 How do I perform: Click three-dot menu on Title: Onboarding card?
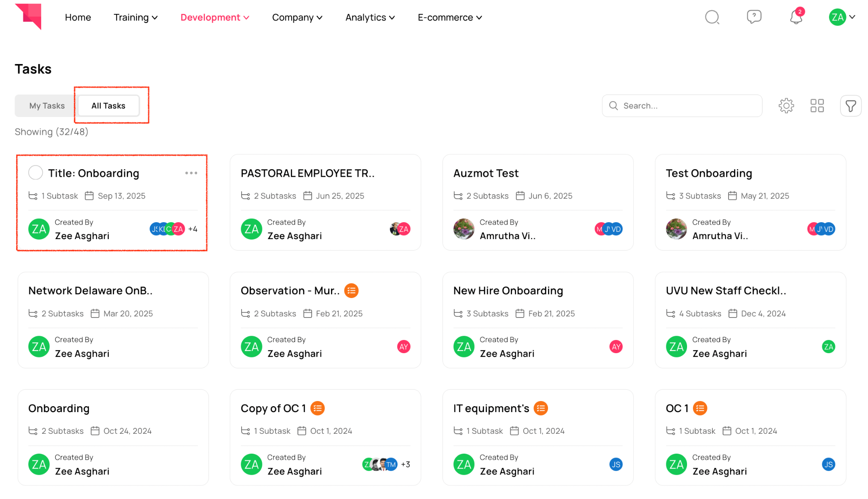191,173
